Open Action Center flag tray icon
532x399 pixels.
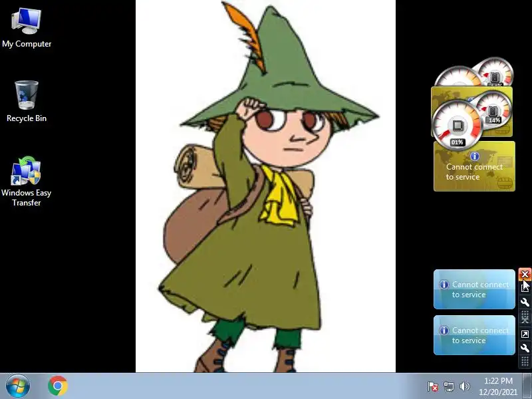(x=433, y=386)
